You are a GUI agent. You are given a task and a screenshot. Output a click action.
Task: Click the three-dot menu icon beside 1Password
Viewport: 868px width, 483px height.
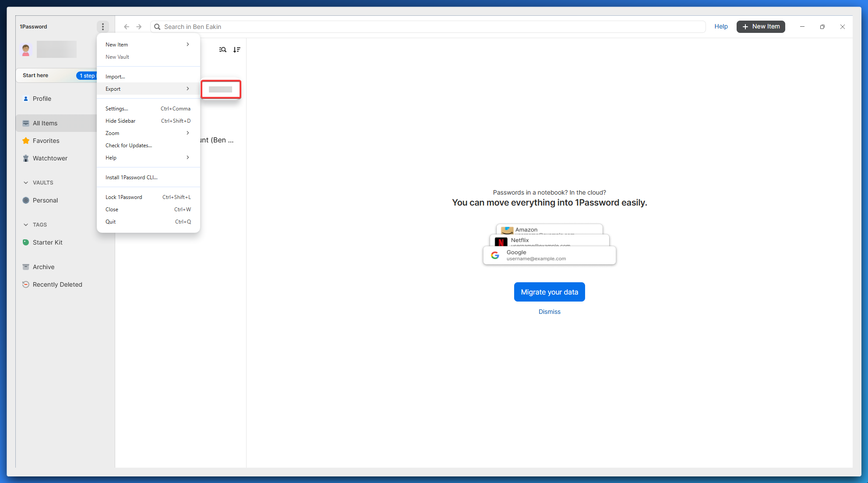tap(103, 27)
